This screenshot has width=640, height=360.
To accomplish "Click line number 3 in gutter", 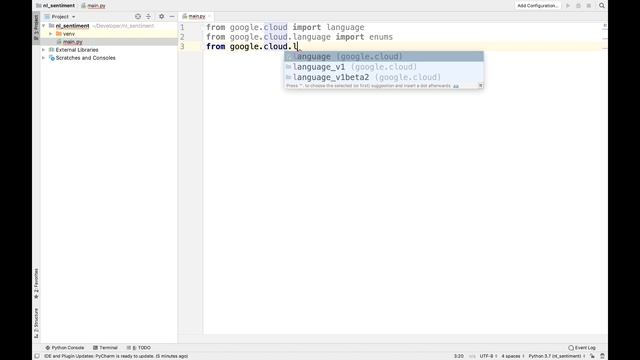I will click(182, 47).
